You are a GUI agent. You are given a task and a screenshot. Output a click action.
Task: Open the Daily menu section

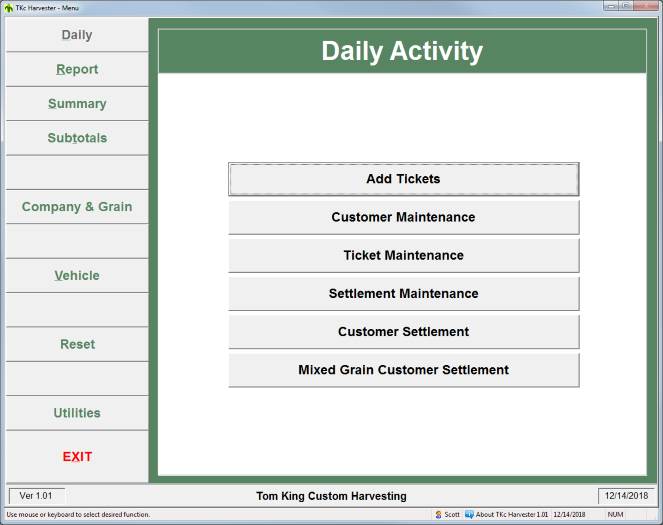coord(77,35)
